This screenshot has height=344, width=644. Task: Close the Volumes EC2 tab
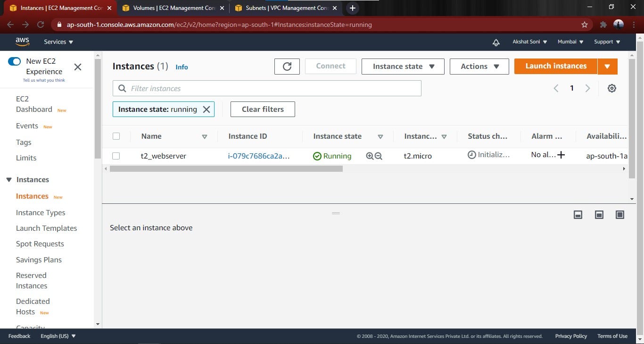click(222, 8)
